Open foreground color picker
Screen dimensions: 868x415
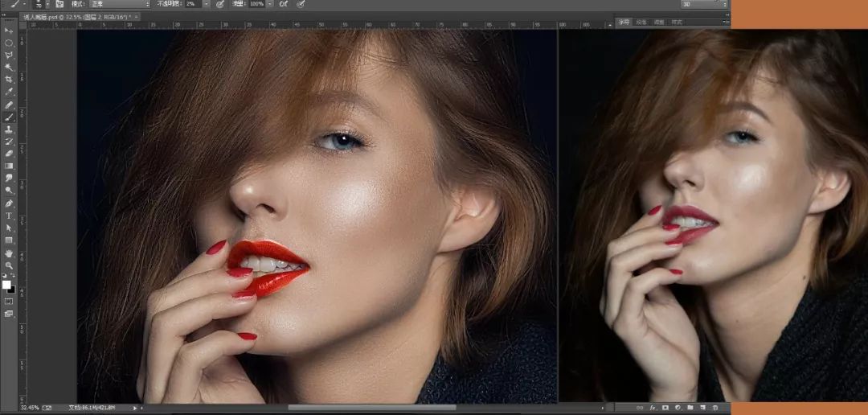pyautogui.click(x=6, y=284)
